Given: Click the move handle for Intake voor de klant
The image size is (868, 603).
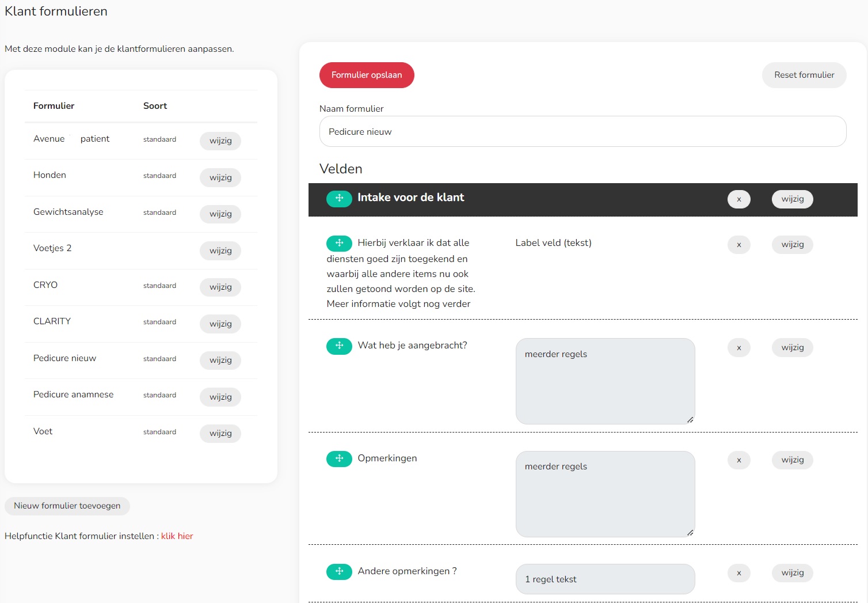Looking at the screenshot, I should click(339, 198).
